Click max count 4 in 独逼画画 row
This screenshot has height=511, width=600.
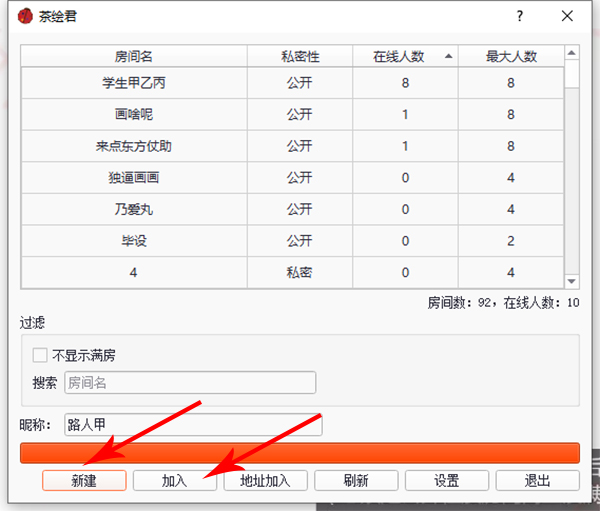(x=511, y=178)
